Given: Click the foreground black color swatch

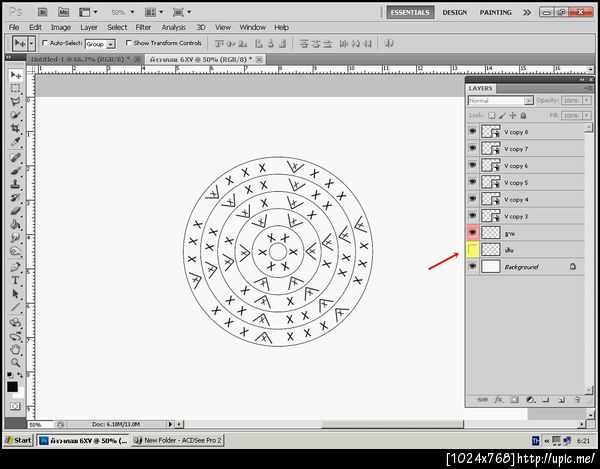Looking at the screenshot, I should click(12, 387).
